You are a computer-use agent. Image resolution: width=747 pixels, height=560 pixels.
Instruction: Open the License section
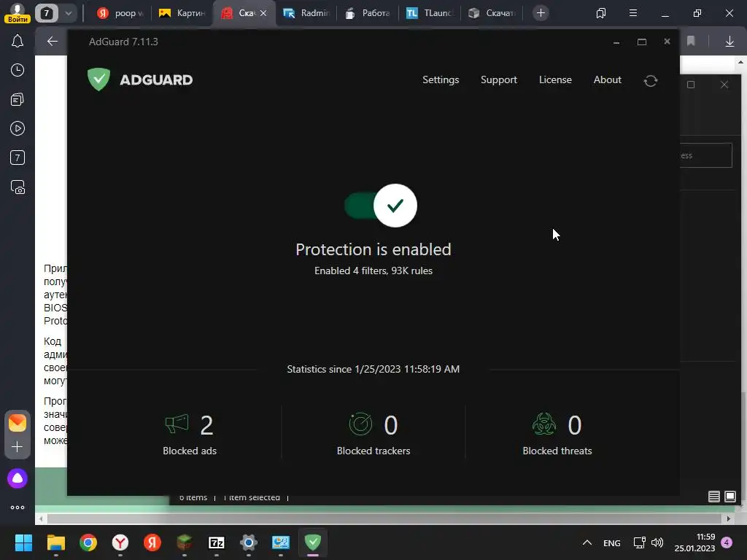tap(555, 79)
